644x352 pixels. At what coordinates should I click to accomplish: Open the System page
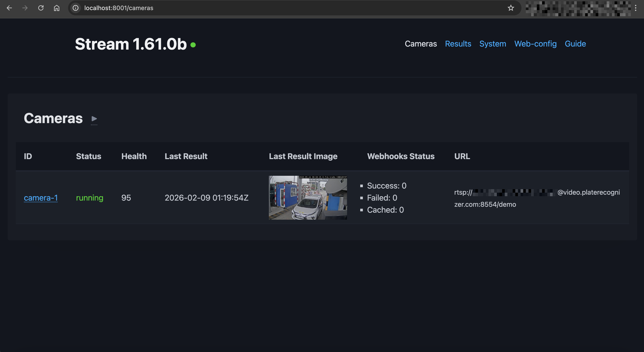492,44
